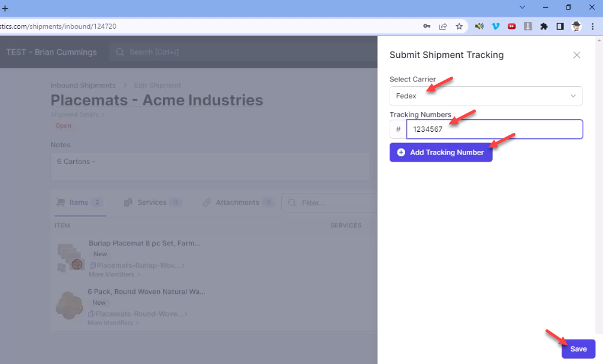
Task: Click the Placemats - Acme Industries title
Action: pos(157,100)
